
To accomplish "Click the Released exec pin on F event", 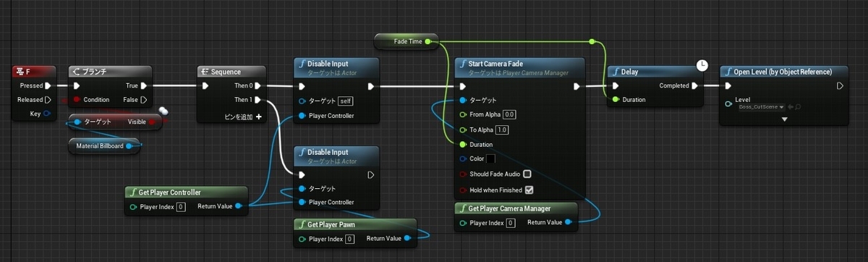I will pyautogui.click(x=48, y=99).
